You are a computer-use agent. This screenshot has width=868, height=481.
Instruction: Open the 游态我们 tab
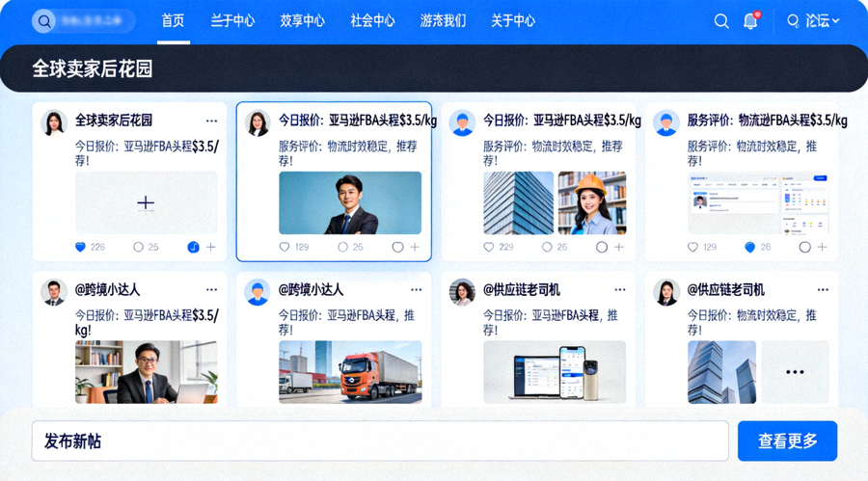coord(443,21)
